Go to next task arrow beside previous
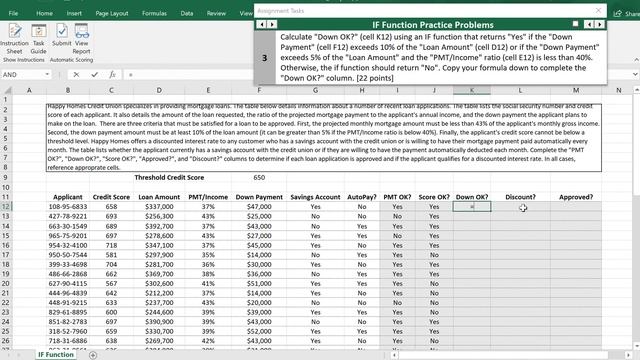The width and height of the screenshot is (640, 360). [272, 24]
